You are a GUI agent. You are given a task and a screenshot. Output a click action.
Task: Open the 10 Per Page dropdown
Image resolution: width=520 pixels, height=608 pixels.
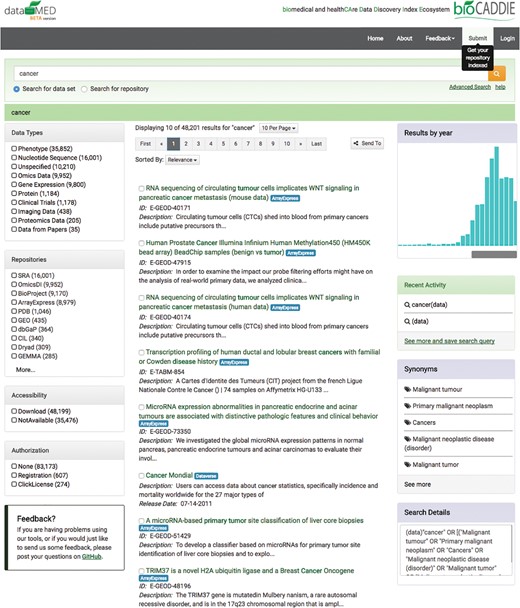(278, 128)
